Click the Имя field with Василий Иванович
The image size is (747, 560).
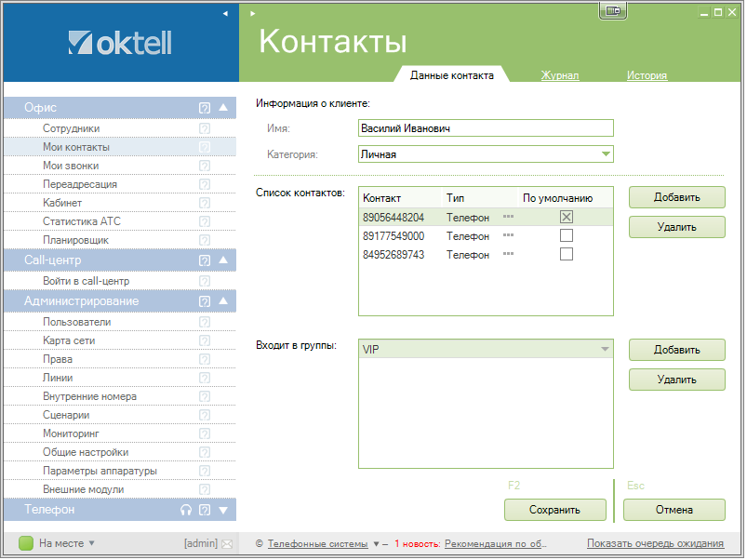coord(485,128)
